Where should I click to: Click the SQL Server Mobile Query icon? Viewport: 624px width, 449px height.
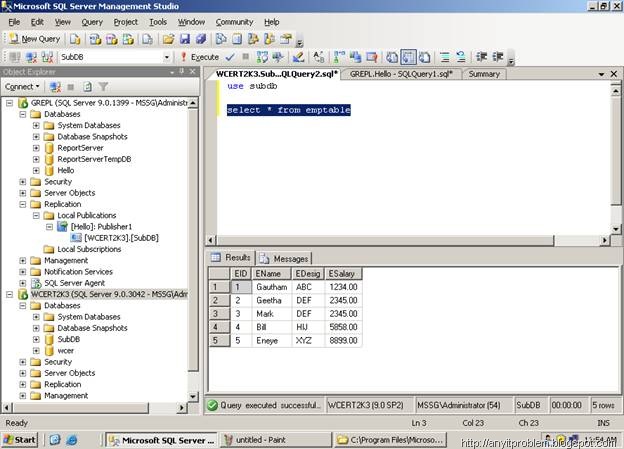click(148, 39)
